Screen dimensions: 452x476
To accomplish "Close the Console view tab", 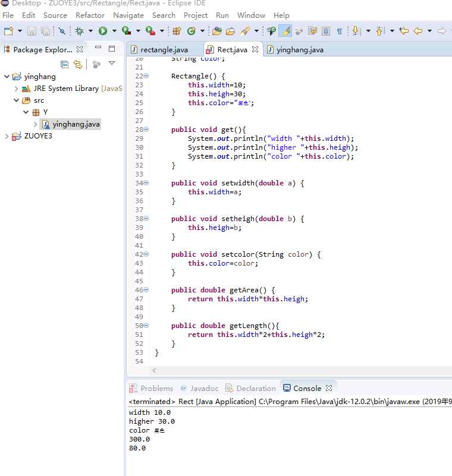I will 329,388.
